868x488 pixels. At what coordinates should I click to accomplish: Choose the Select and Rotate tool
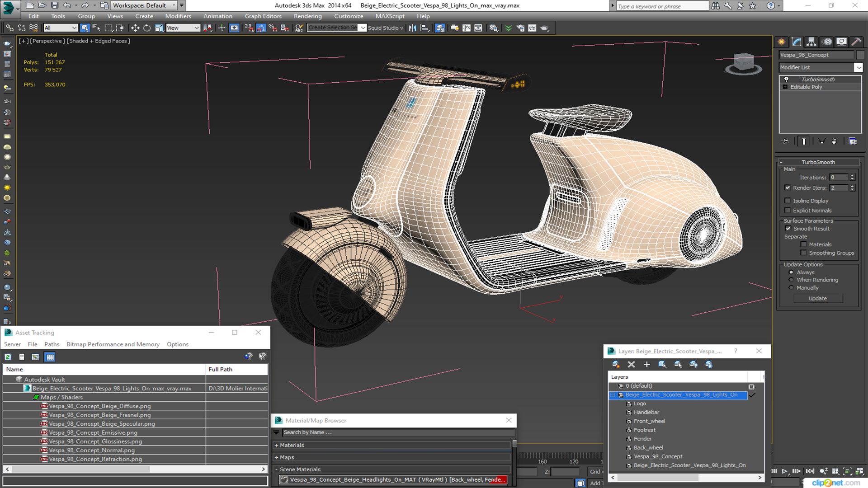(x=147, y=28)
